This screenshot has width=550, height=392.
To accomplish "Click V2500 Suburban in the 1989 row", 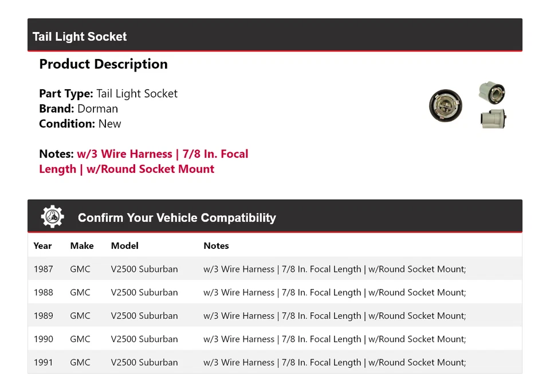I will click(144, 316).
